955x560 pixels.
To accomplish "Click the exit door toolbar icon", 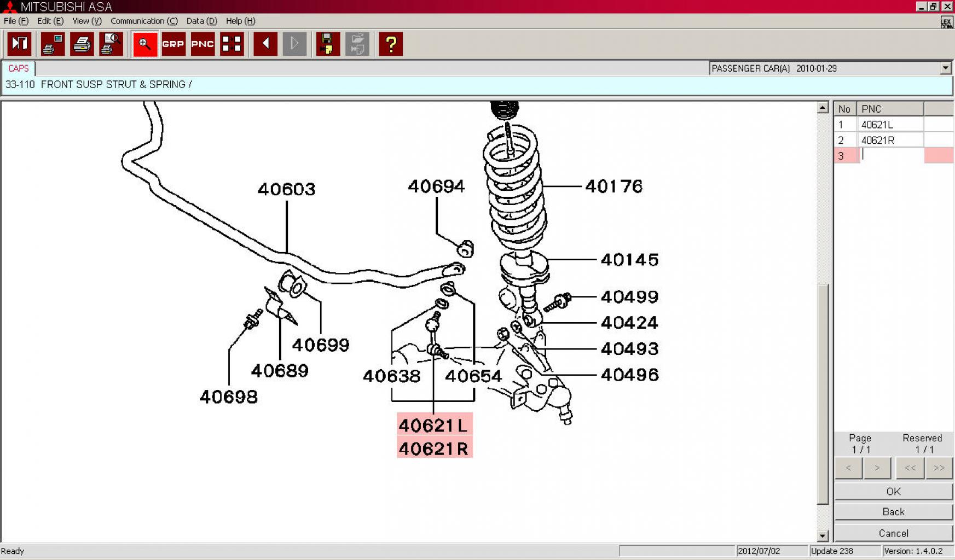I will 19,44.
